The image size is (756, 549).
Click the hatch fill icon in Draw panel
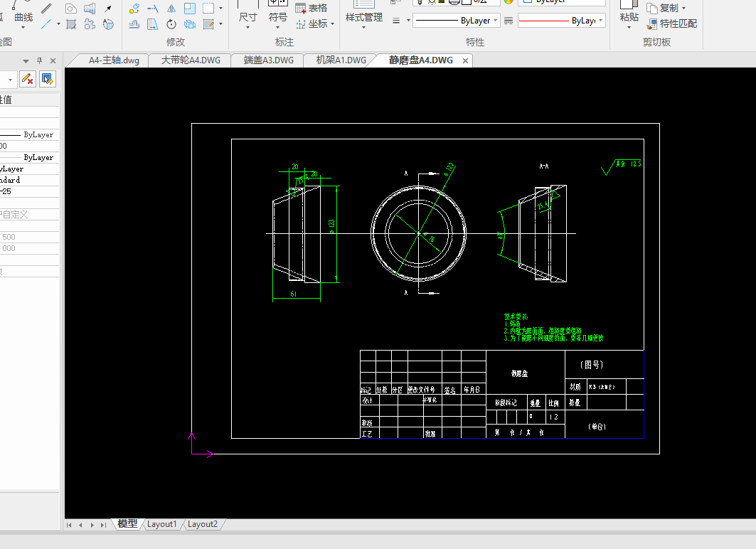[x=71, y=25]
